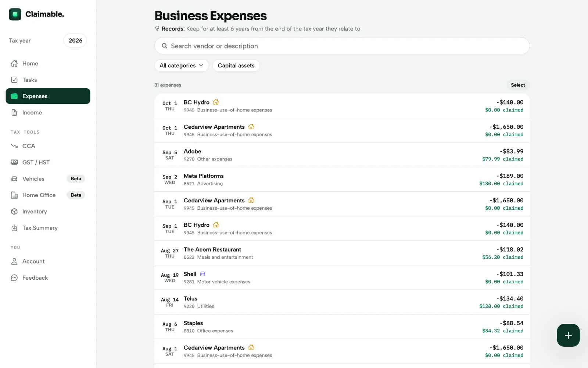The image size is (588, 368).
Task: Navigate to Home Office tool
Action: pos(48,195)
